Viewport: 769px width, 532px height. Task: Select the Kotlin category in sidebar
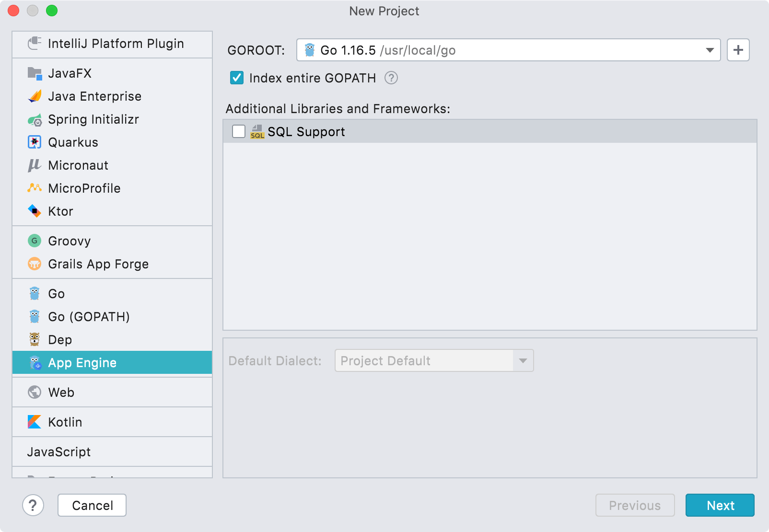pyautogui.click(x=65, y=422)
